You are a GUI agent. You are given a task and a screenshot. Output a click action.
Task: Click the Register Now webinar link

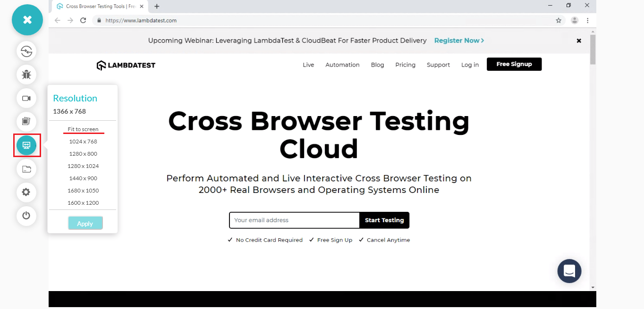tap(458, 41)
